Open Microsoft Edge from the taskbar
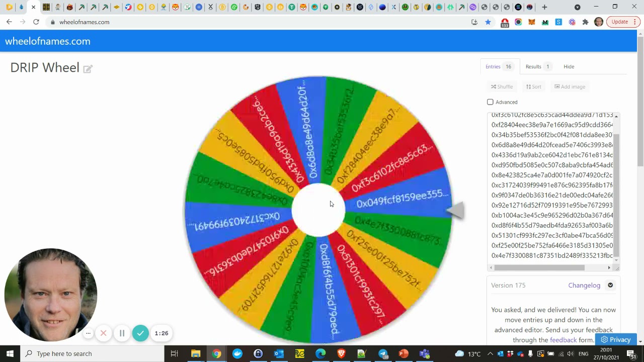Screen dimensions: 644x362 320,353
